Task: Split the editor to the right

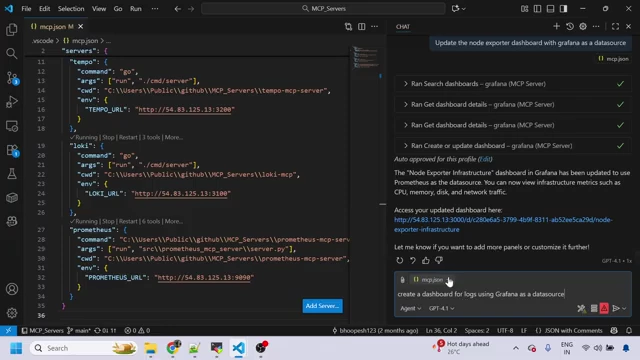Action: tap(362, 27)
